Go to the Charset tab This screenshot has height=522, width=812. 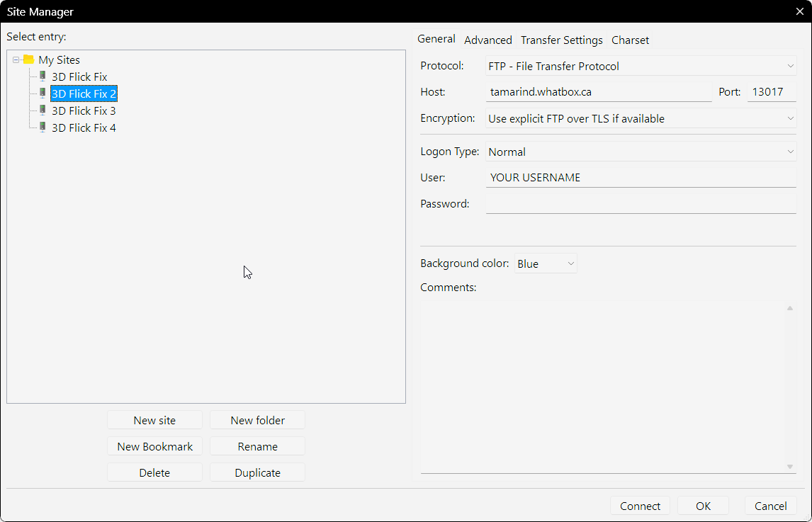[630, 40]
